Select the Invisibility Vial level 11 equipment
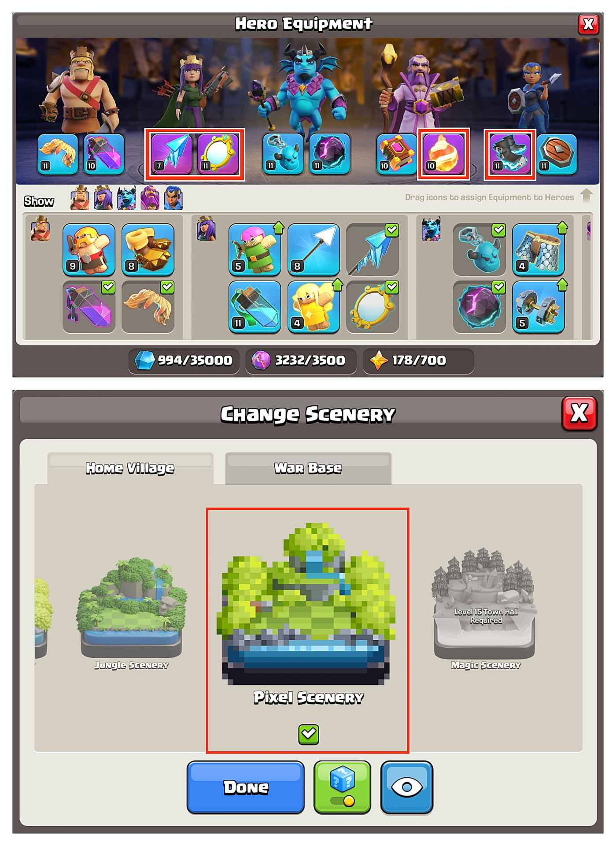The width and height of the screenshot is (616, 846). click(x=255, y=307)
